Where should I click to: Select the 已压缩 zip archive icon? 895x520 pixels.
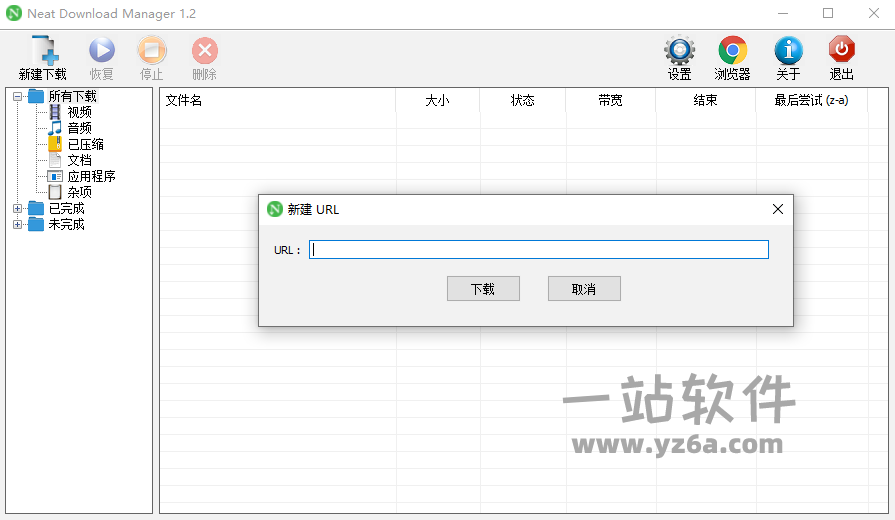click(x=55, y=144)
